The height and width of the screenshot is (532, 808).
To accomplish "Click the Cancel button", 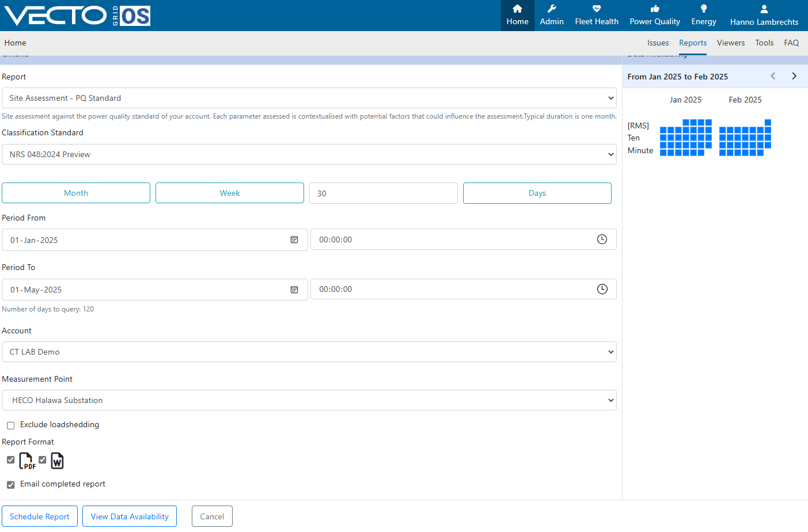I will coord(212,516).
